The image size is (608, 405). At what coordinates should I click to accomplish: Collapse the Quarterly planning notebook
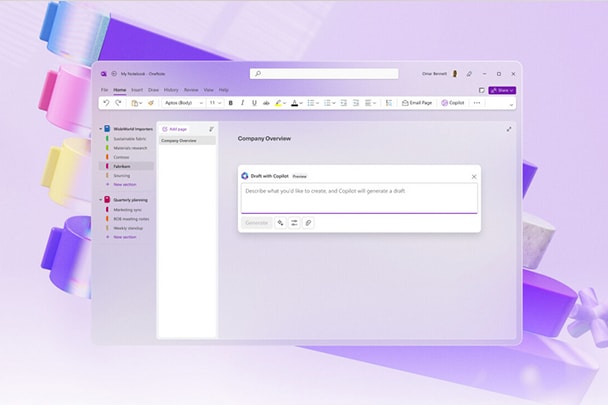coord(101,200)
